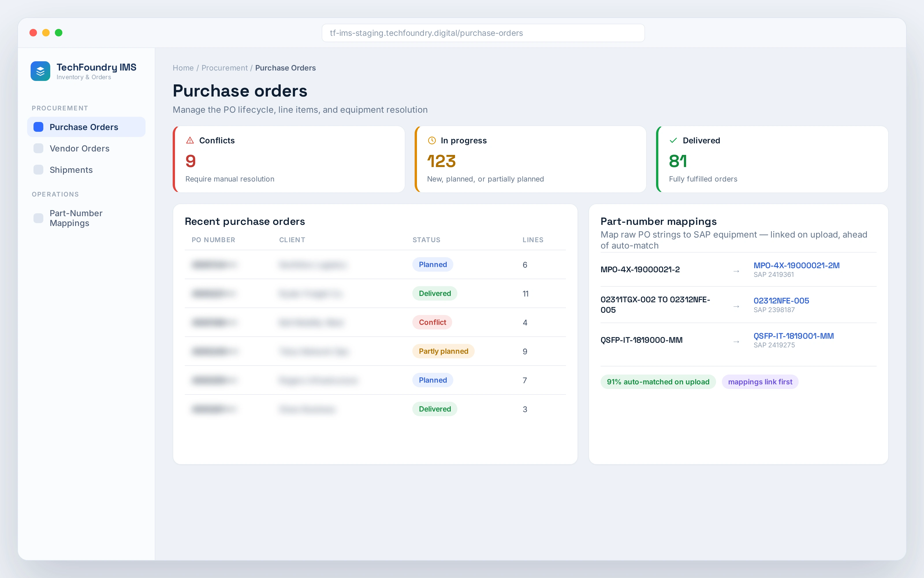Click the 'Require manual resolution' caption
This screenshot has width=924, height=578.
[x=230, y=179]
